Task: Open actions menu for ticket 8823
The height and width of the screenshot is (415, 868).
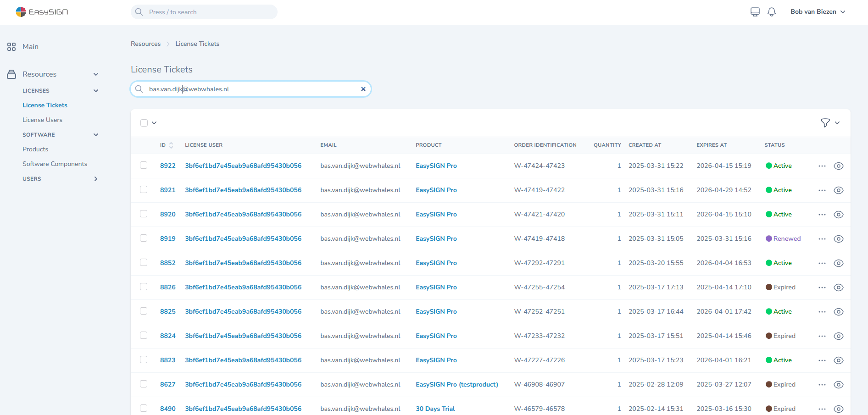Action: point(822,360)
